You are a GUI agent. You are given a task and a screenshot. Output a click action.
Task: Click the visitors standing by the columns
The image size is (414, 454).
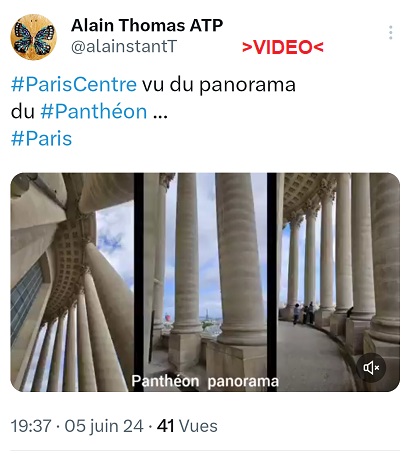(304, 313)
